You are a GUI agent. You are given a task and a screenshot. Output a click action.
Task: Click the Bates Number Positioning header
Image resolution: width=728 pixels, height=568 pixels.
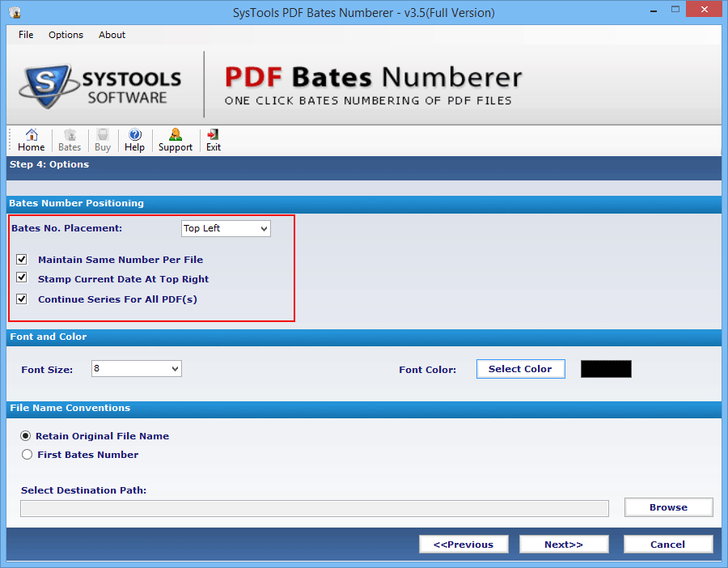coord(77,203)
